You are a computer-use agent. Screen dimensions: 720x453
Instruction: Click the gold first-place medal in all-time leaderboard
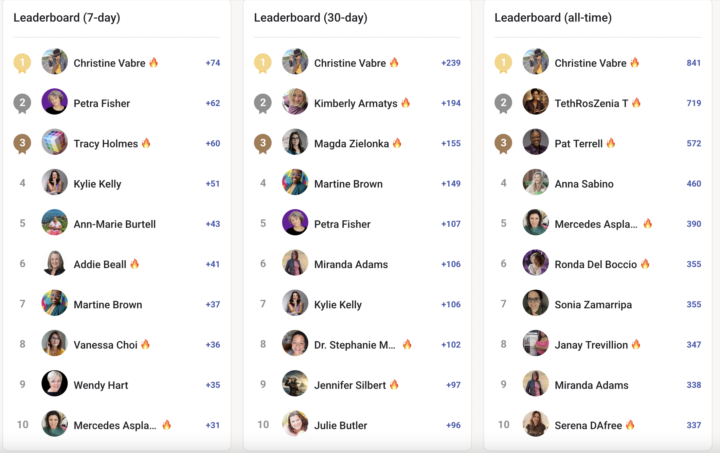pos(503,63)
